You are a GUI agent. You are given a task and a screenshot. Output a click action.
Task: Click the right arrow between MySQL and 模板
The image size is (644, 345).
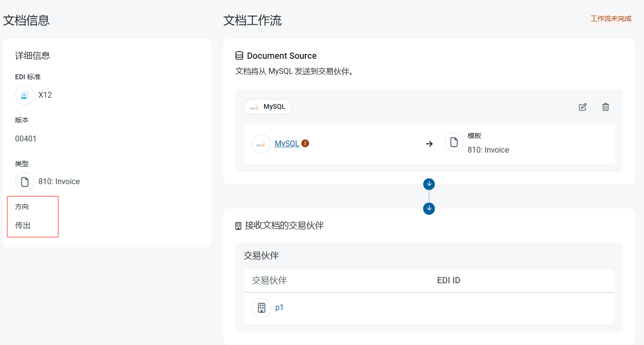(x=429, y=144)
